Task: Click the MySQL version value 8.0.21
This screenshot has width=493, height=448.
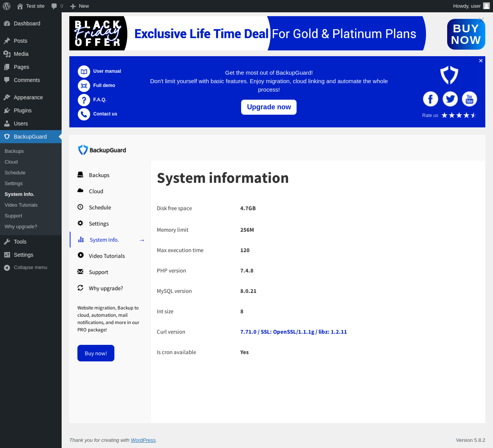Action: coord(248,291)
